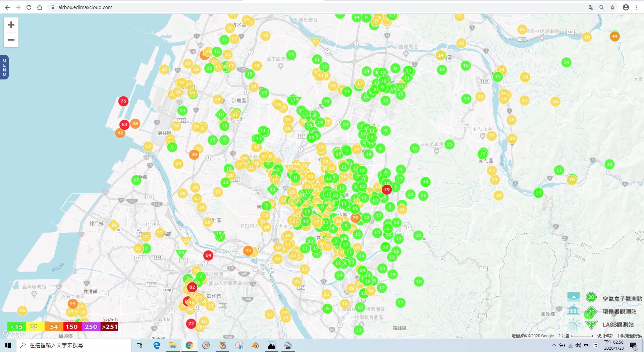This screenshot has height=352, width=644.
Task: Toggle the EPA station building layer icon
Action: coord(573,310)
